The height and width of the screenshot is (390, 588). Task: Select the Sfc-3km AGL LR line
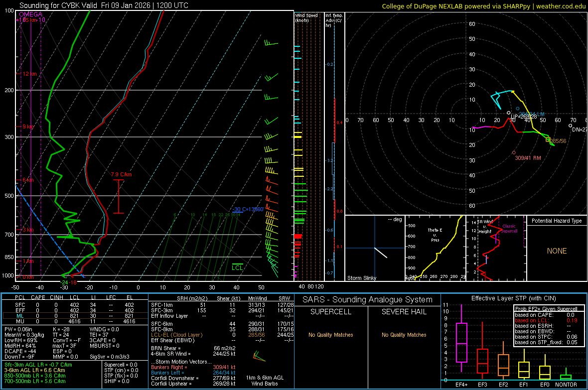[x=38, y=365]
